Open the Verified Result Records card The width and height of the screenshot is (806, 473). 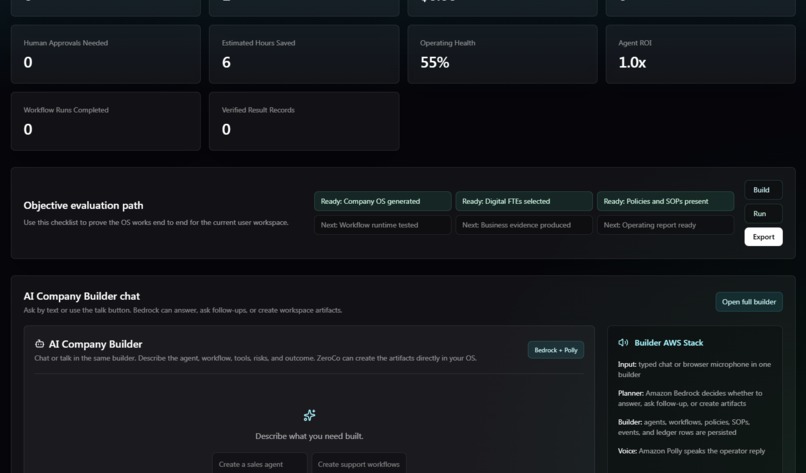tap(304, 121)
